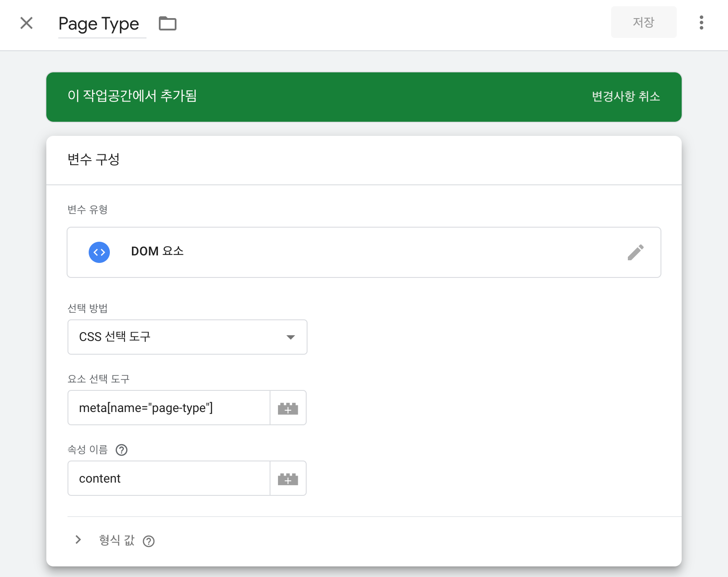Click the 이 작업공간에서 추가됨 banner
This screenshot has width=728, height=577.
coord(132,97)
